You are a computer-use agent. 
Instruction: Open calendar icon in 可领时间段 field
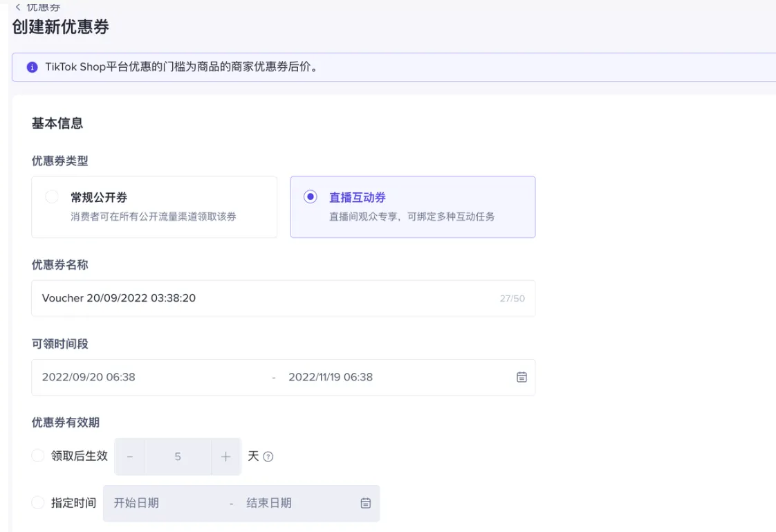[521, 377]
